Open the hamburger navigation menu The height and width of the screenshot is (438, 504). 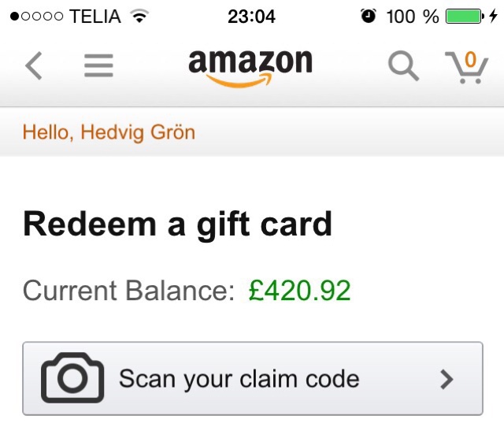(x=98, y=65)
